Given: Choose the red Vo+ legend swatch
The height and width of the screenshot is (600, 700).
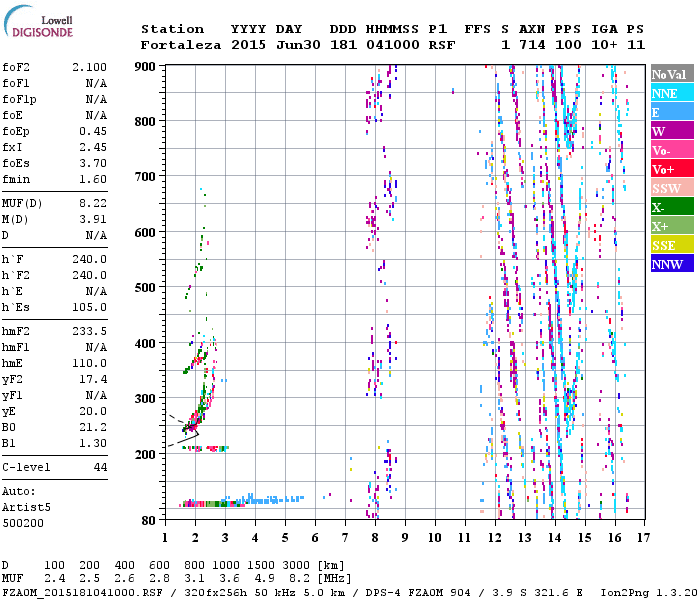Looking at the screenshot, I should point(670,170).
